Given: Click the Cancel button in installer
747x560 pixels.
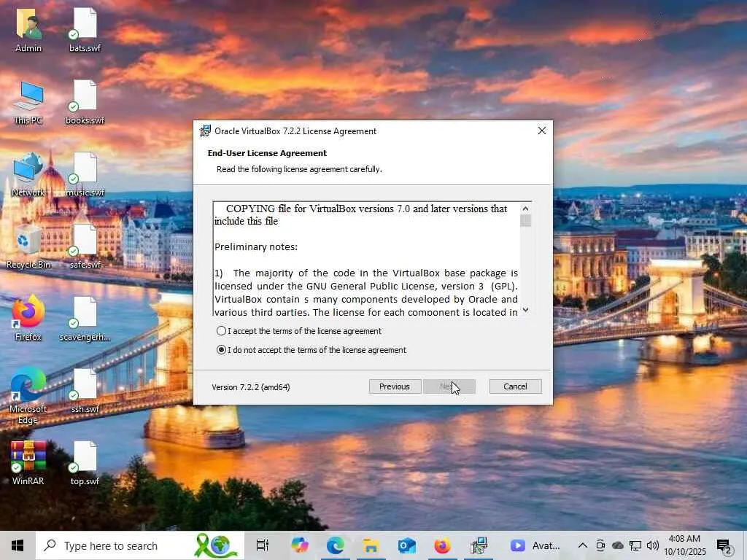Looking at the screenshot, I should [x=515, y=386].
